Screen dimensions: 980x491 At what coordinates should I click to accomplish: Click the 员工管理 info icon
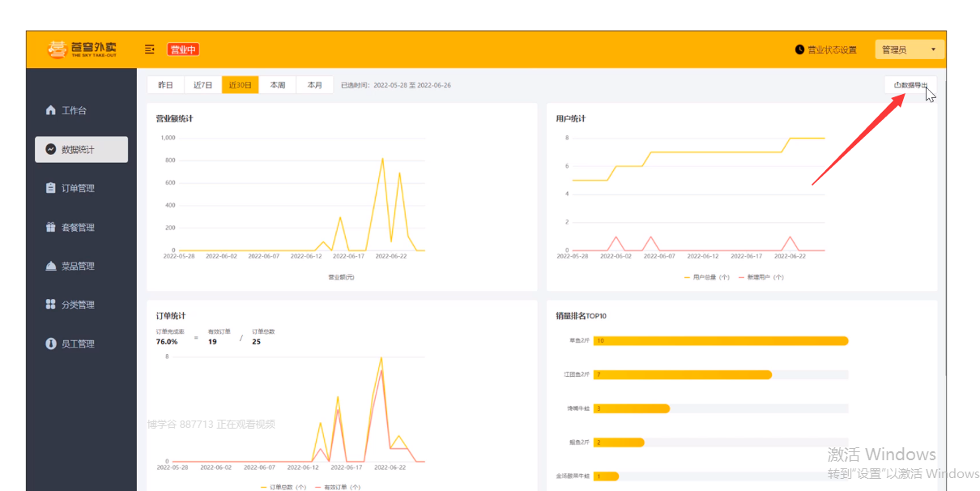51,344
